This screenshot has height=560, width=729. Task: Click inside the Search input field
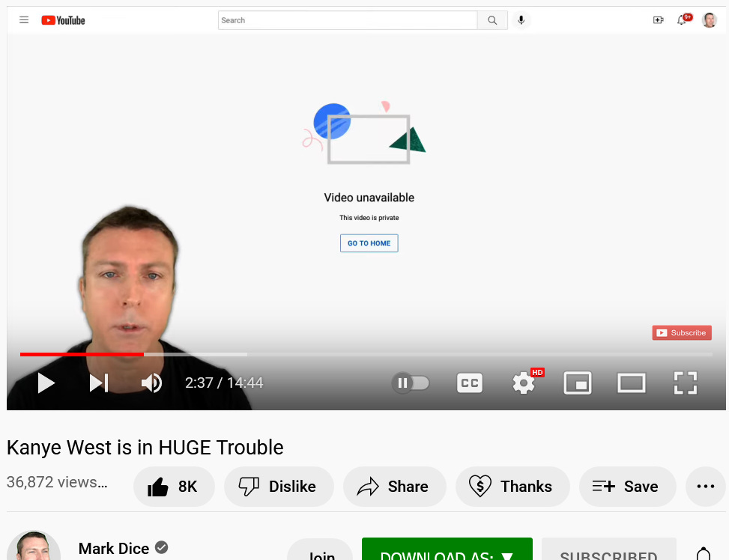click(348, 20)
